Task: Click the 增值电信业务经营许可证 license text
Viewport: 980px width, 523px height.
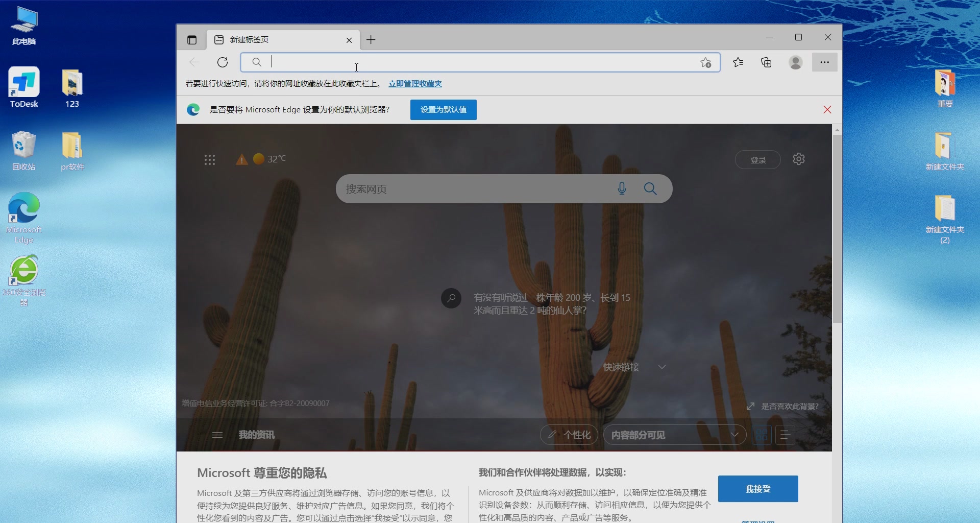Action: pyautogui.click(x=256, y=403)
